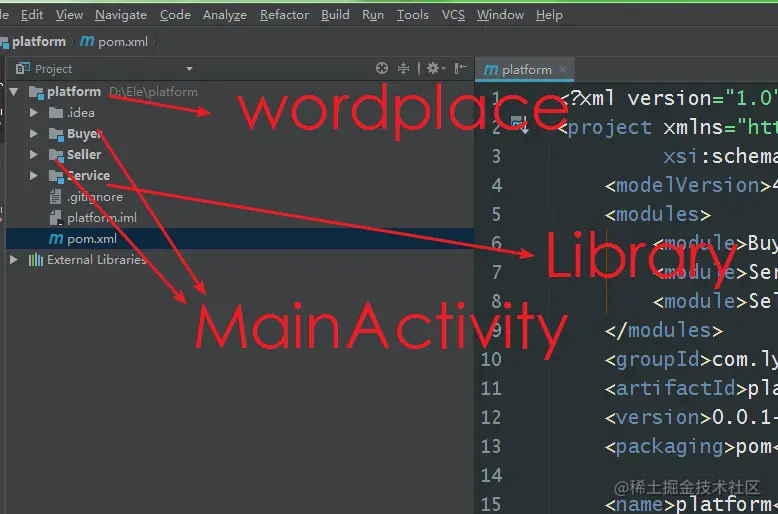The image size is (778, 514).
Task: Expand the Buyer module
Action: click(33, 133)
